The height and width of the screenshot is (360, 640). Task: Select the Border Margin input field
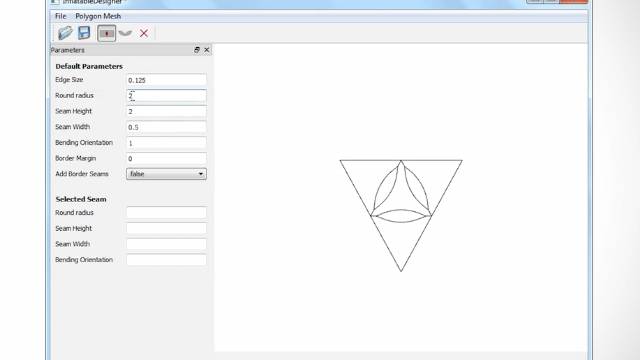tap(166, 158)
